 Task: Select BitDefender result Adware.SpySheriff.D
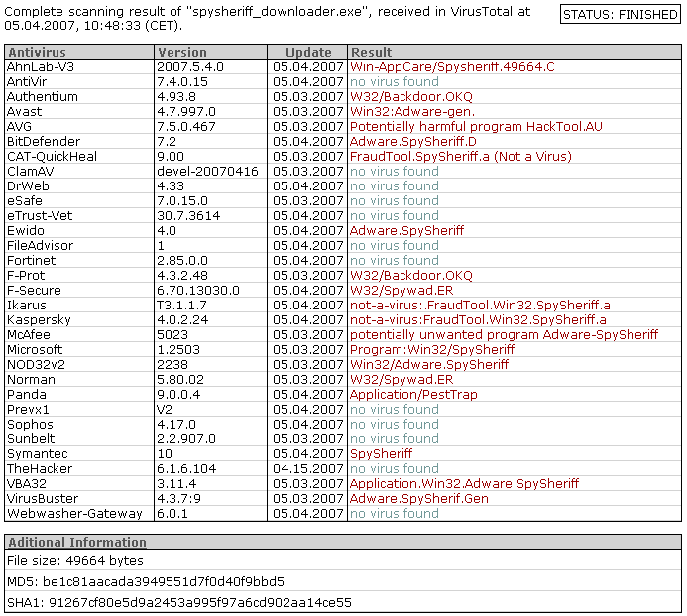(x=413, y=142)
